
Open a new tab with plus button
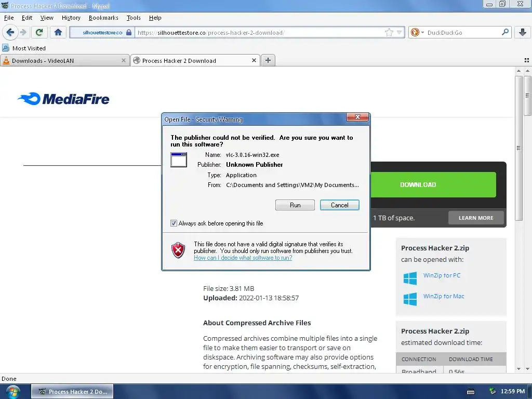pyautogui.click(x=268, y=60)
